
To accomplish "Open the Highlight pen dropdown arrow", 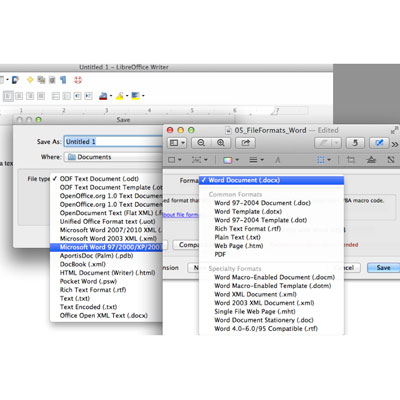I will (337, 143).
